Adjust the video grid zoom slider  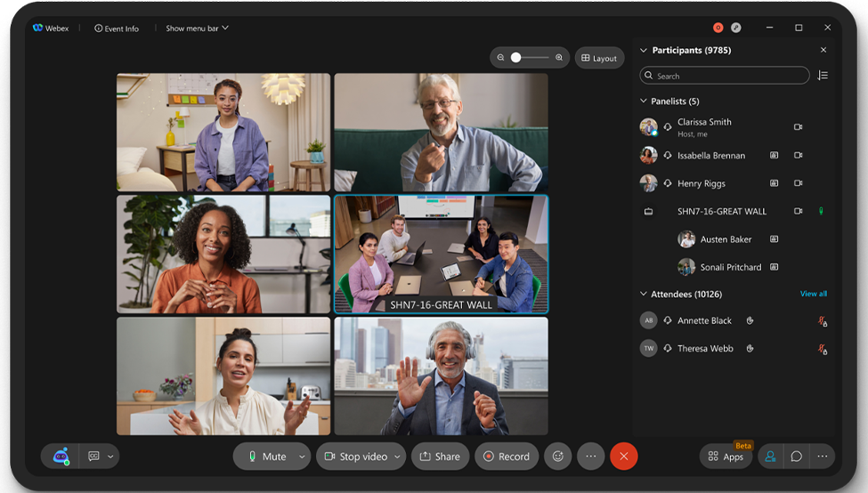(x=530, y=58)
